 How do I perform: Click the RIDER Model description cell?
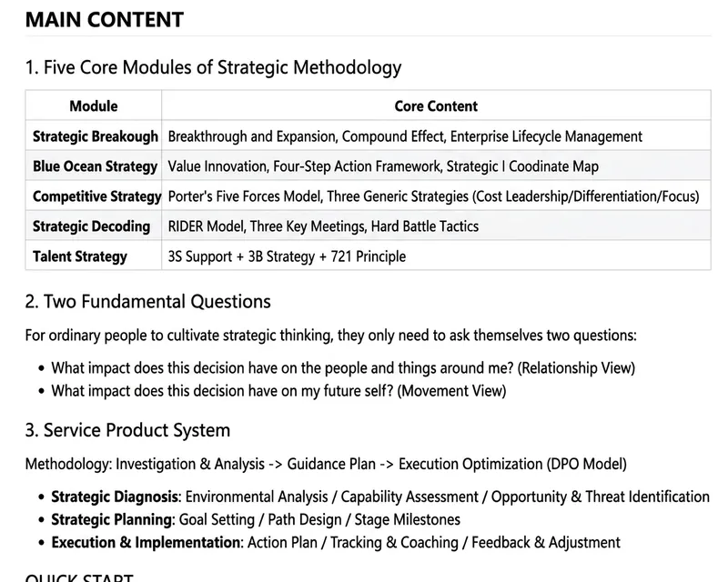[436, 226]
